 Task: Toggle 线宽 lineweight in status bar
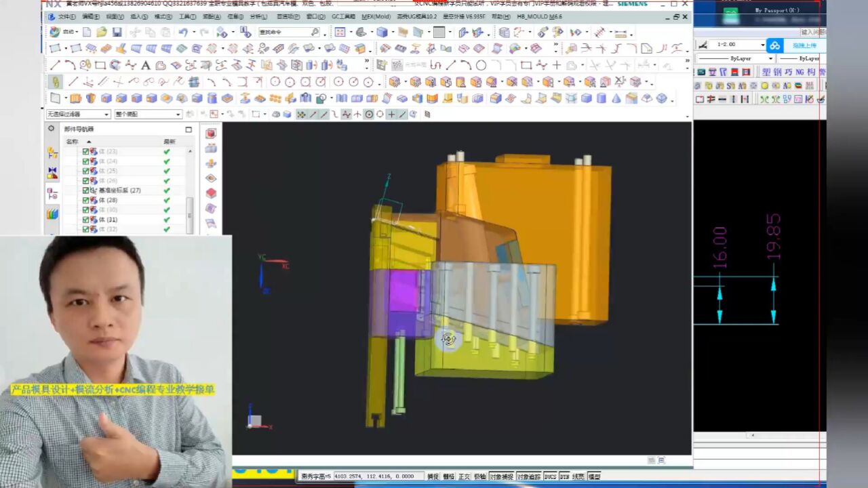(578, 476)
